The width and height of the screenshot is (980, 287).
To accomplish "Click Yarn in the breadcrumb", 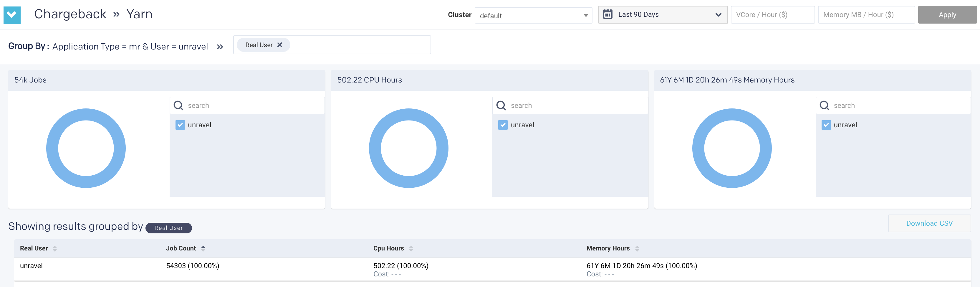I will click(x=139, y=14).
